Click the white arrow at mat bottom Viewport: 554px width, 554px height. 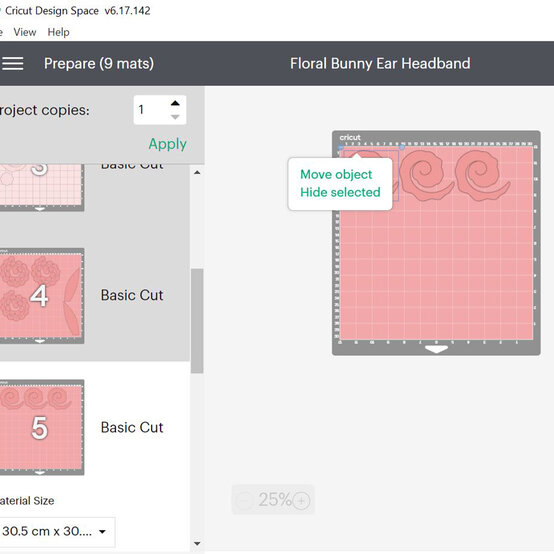click(x=436, y=349)
